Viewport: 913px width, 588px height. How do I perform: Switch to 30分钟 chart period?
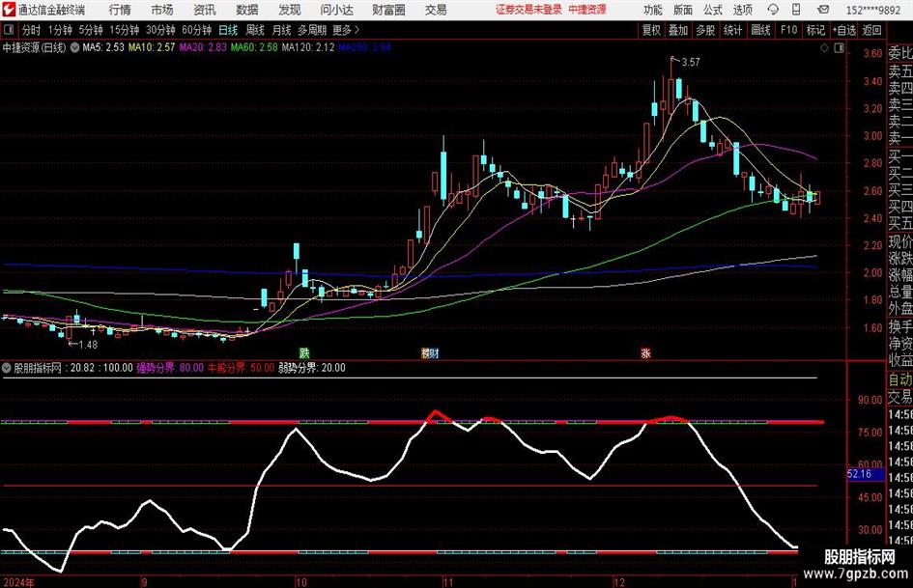pyautogui.click(x=160, y=30)
